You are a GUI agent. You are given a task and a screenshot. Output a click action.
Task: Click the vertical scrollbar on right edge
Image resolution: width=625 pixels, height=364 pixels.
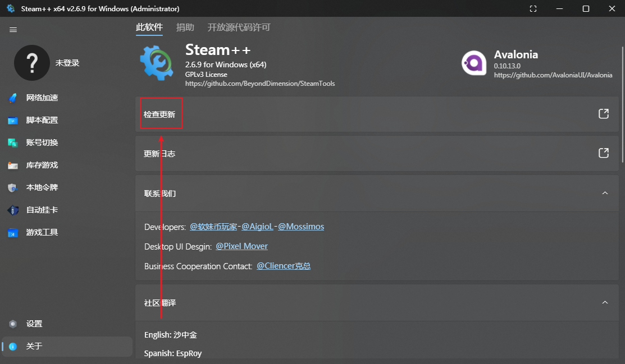(623, 104)
